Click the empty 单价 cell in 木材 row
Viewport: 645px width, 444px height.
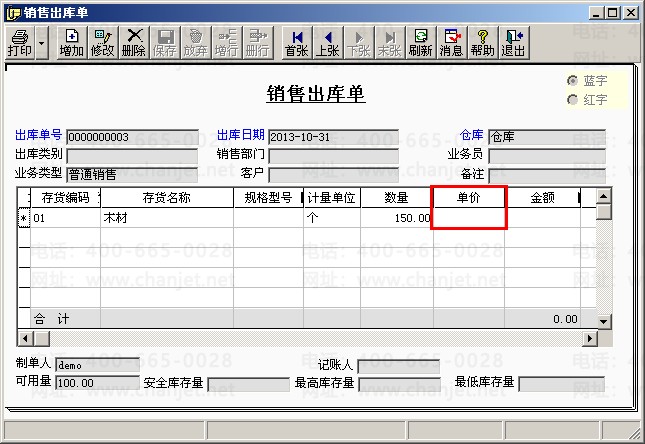click(x=469, y=218)
